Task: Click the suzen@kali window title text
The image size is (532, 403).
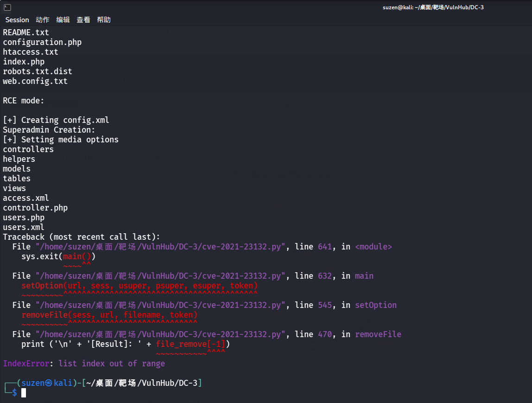Action: (433, 7)
